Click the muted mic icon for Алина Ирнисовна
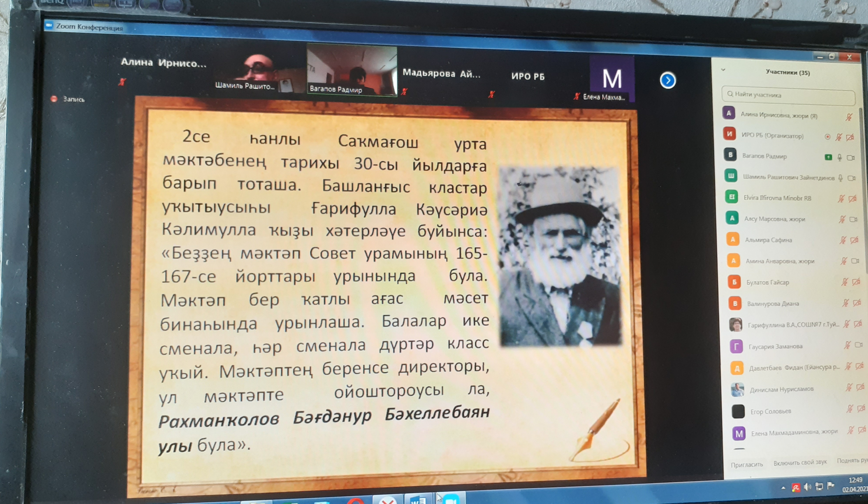868x504 pixels. tap(849, 117)
